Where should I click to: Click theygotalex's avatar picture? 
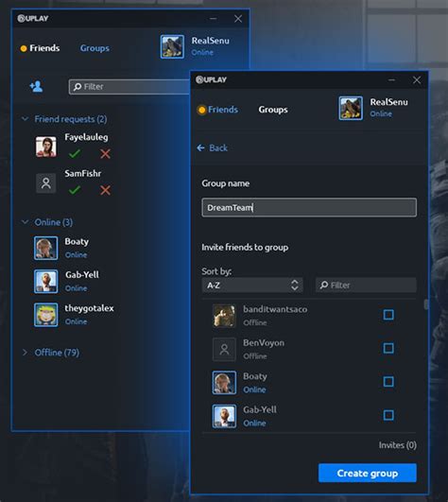tap(46, 315)
